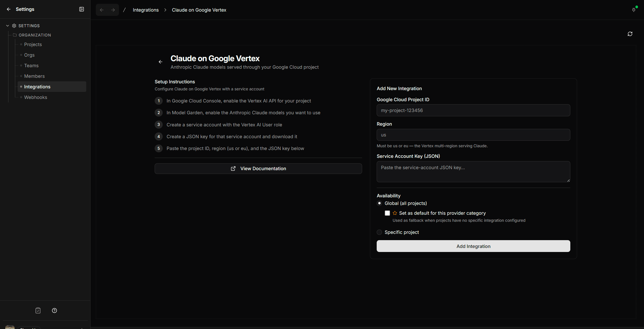Go forward with the breadcrumb right arrow
This screenshot has height=329, width=644.
(x=113, y=10)
